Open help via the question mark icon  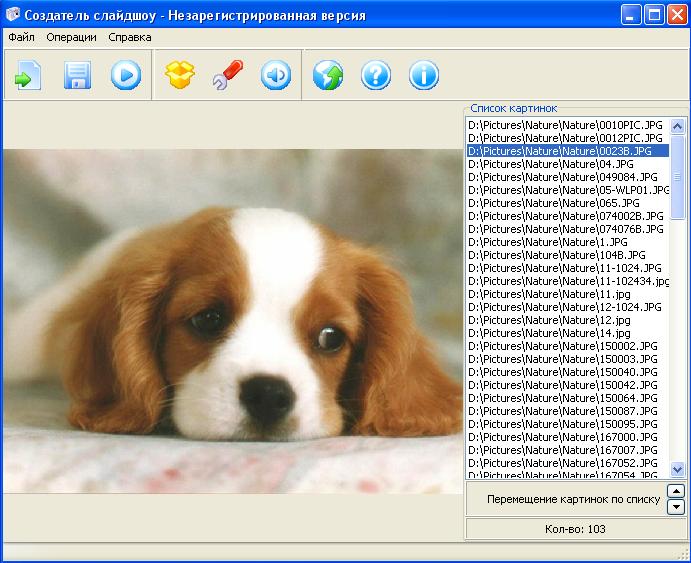pyautogui.click(x=376, y=76)
